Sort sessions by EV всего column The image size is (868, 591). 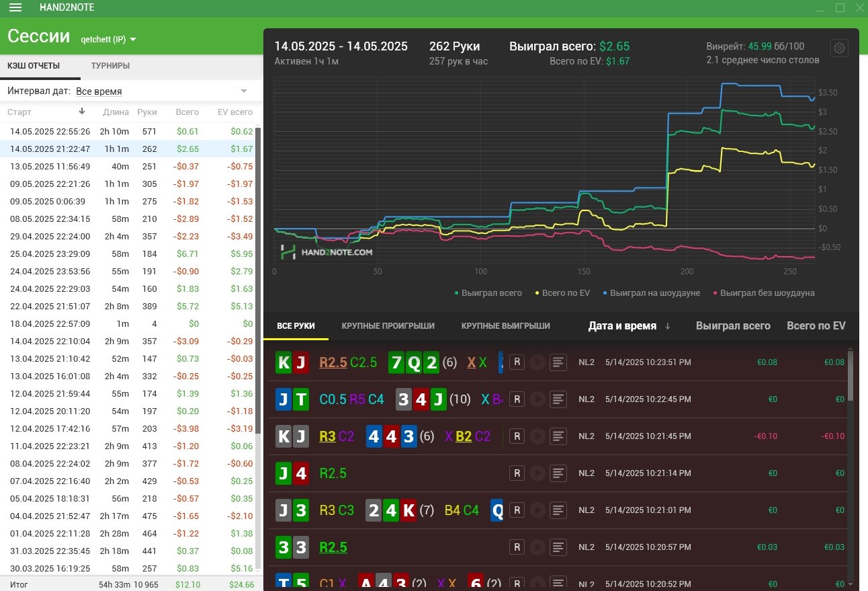(x=235, y=112)
